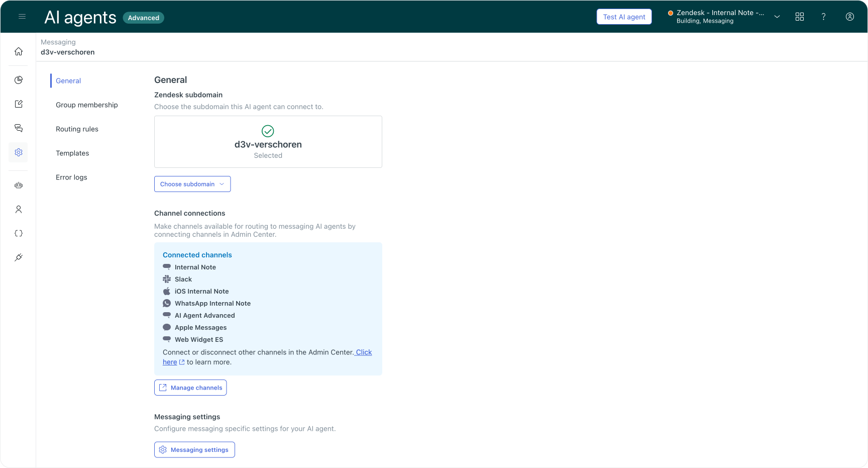Click the AI Agent Advanced channel icon
Image resolution: width=868 pixels, height=468 pixels.
coord(167,315)
